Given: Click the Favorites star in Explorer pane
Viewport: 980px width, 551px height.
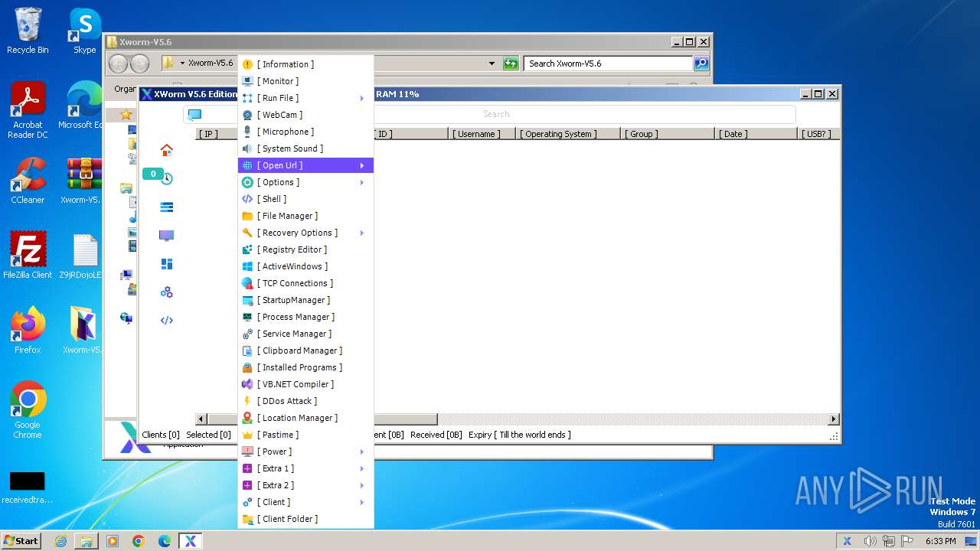Looking at the screenshot, I should [x=126, y=115].
